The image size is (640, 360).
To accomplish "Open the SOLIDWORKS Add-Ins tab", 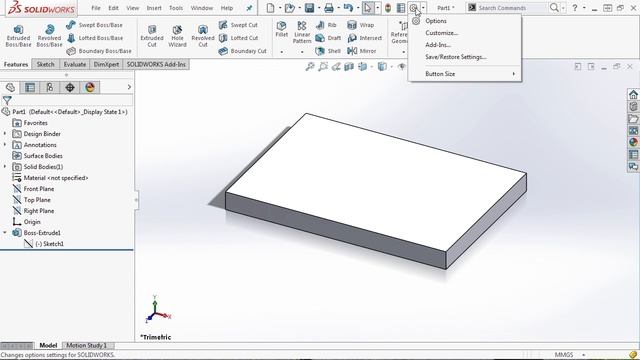I will click(x=156, y=64).
